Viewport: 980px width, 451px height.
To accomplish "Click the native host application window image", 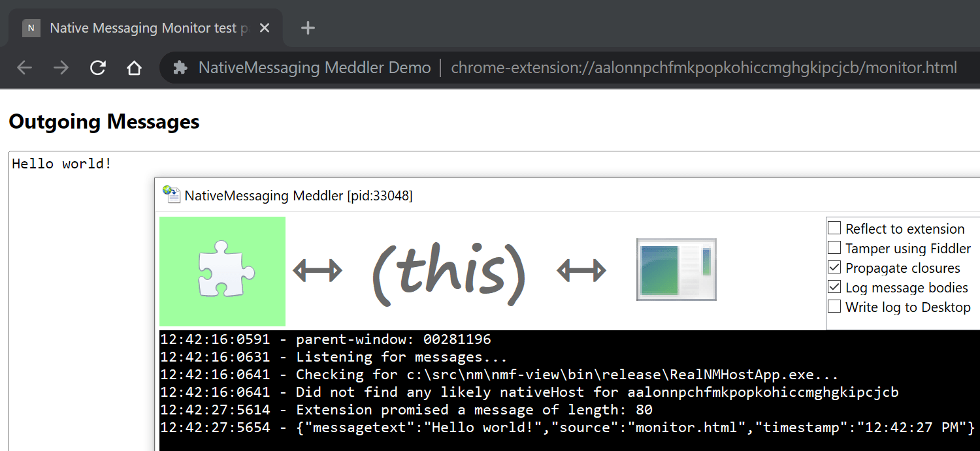I will [676, 270].
